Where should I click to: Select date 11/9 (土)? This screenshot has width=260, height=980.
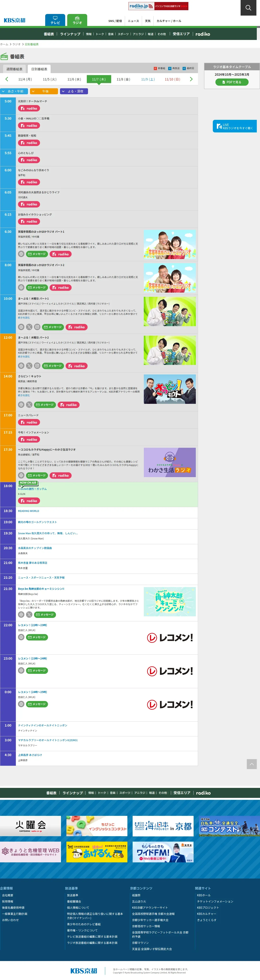pyautogui.click(x=148, y=79)
